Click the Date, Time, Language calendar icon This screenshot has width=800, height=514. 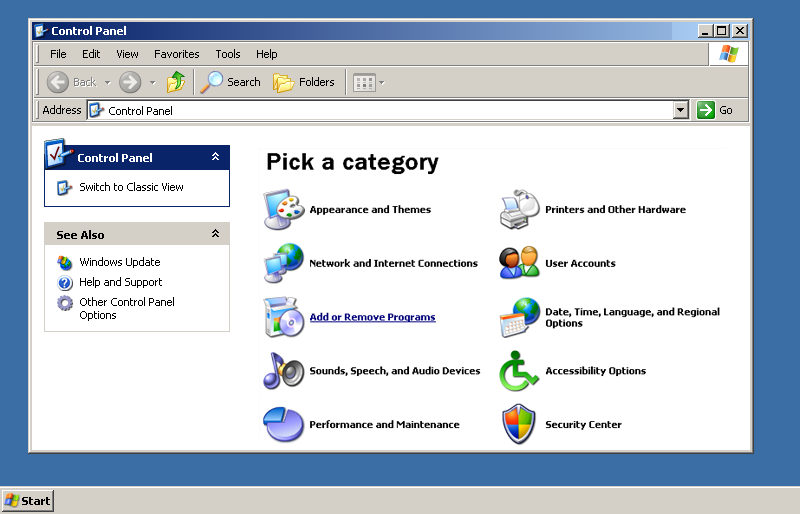519,317
